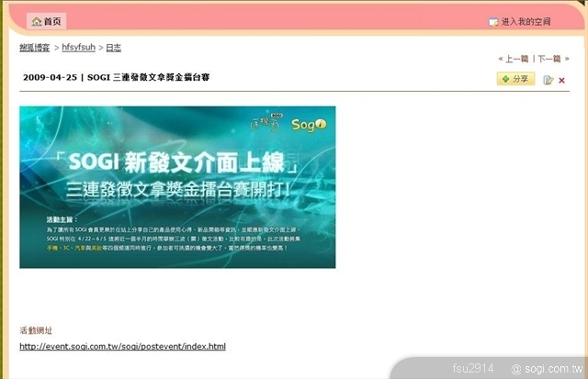
Task: Click the house icon beside 首页
Action: 37,21
